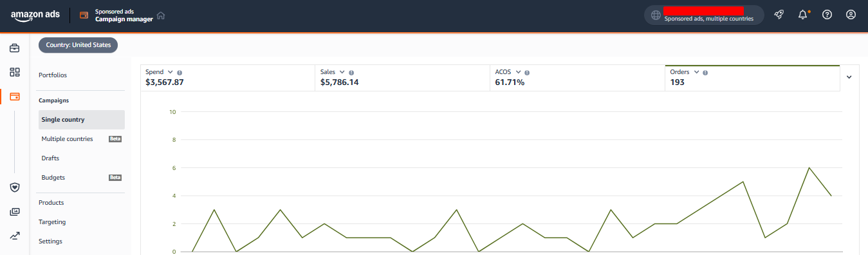
Task: Open the Orders metric dropdown
Action: click(696, 72)
